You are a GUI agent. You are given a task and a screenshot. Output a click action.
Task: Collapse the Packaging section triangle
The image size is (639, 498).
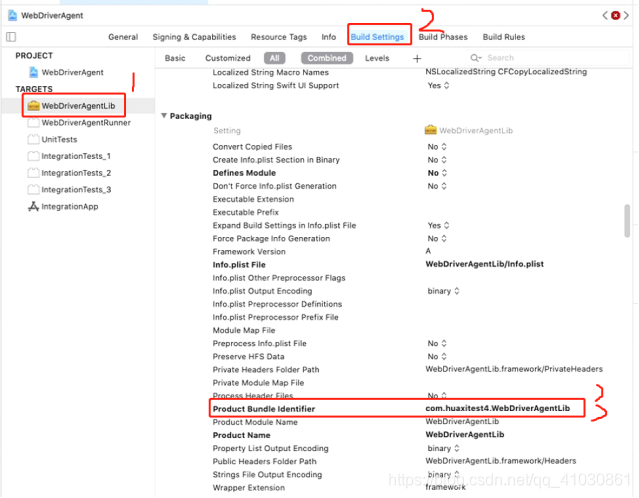[x=164, y=116]
